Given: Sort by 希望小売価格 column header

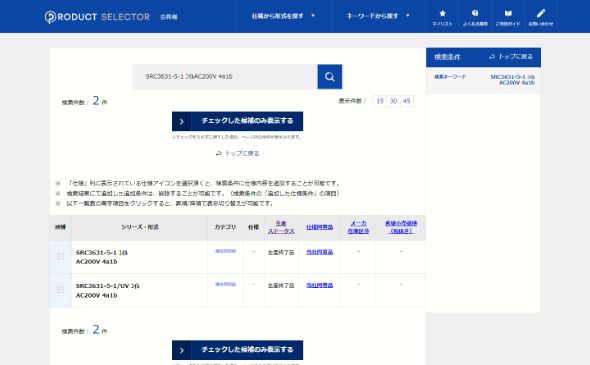Looking at the screenshot, I should point(401,227).
